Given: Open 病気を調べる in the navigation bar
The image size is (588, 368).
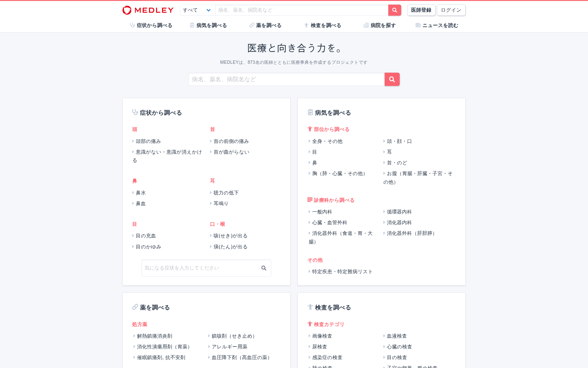Looking at the screenshot, I should click(x=208, y=25).
